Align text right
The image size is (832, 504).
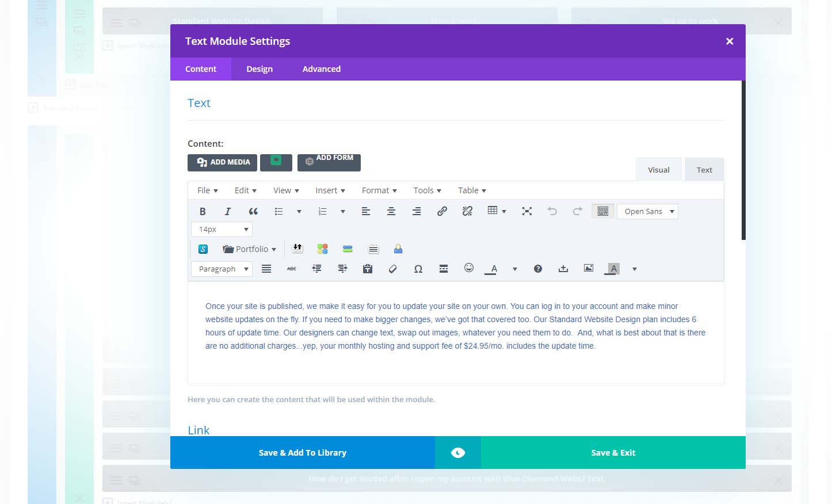point(417,212)
